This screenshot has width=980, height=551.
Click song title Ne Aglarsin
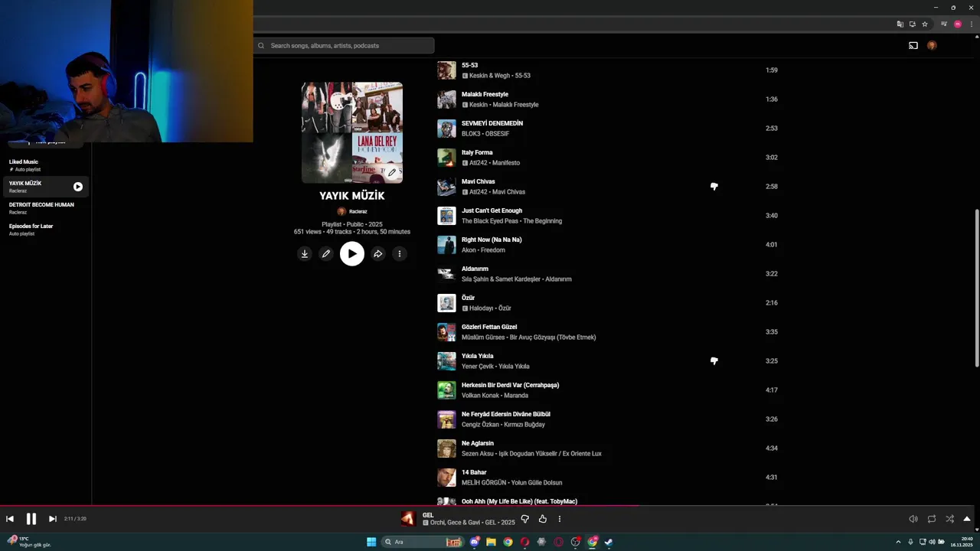point(478,443)
